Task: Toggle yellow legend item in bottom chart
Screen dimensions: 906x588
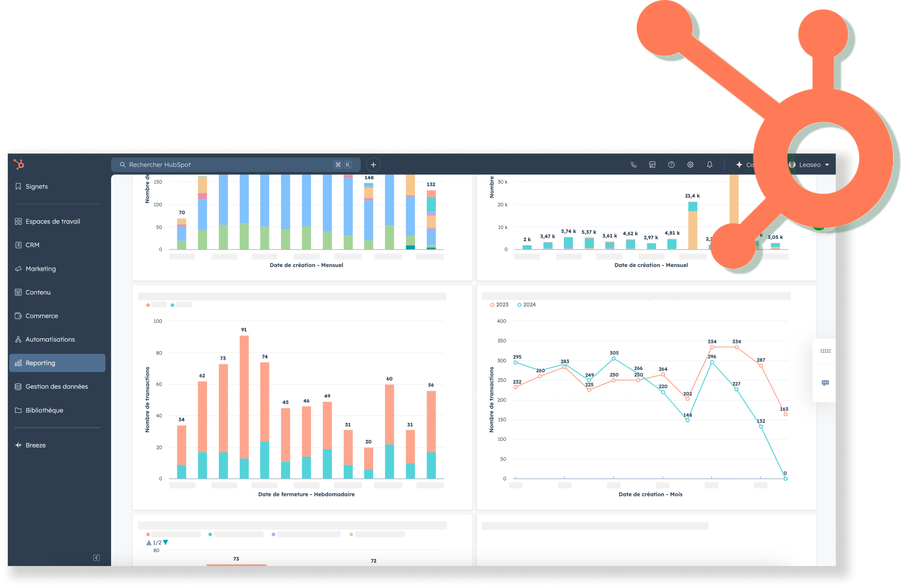Action: pos(376,535)
